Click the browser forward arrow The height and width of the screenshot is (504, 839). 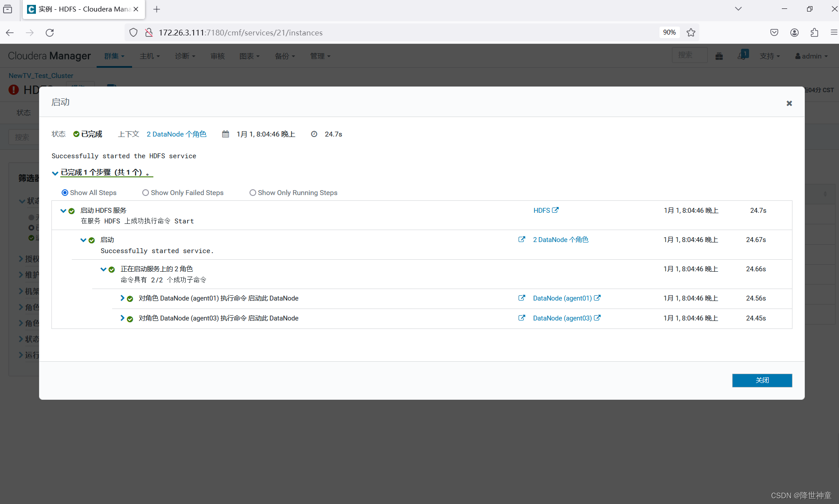(30, 33)
